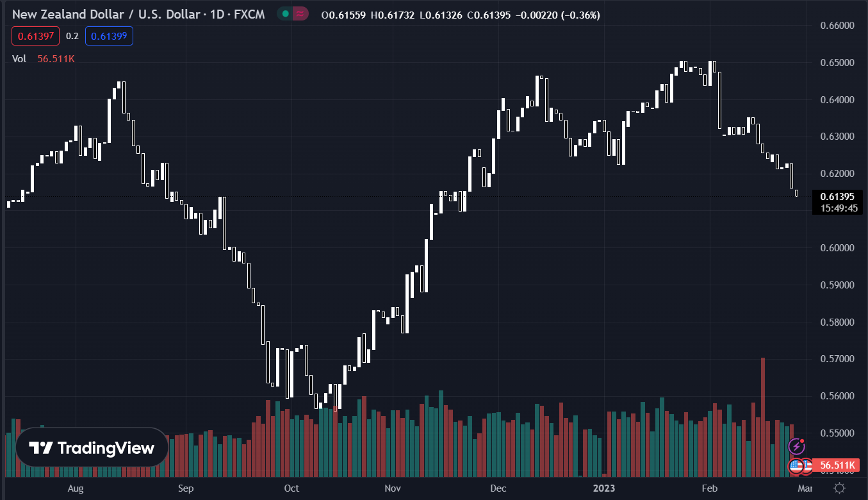This screenshot has height=500, width=868.
Task: Click the New Zealand Dollar / U.S. Dollar title
Action: 137,14
